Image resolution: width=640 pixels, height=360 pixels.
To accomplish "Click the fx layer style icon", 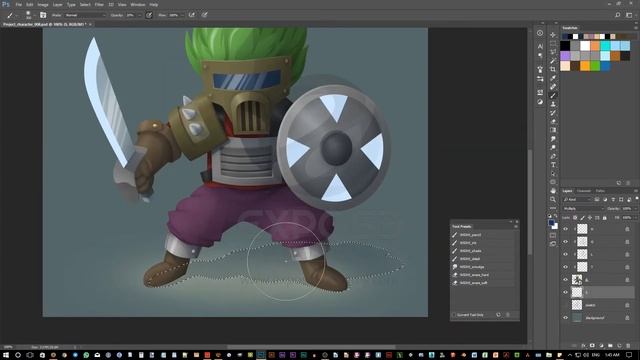I will tap(583, 345).
